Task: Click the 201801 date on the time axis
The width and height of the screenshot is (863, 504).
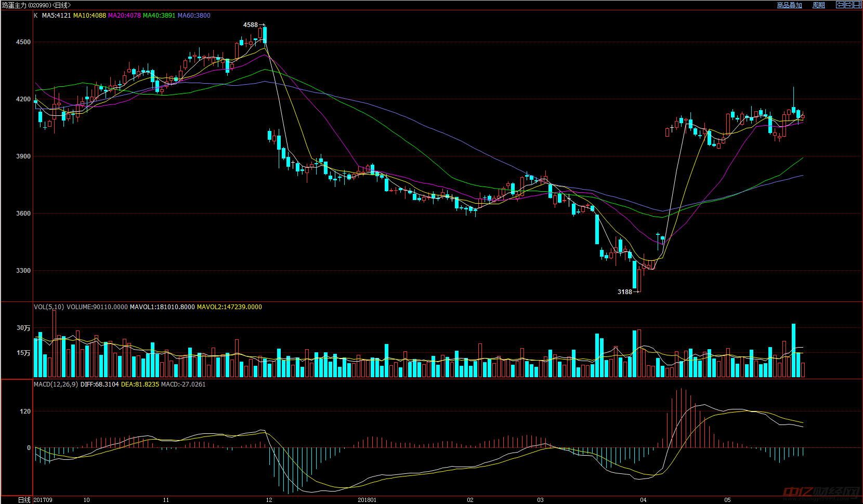Action: (367, 500)
